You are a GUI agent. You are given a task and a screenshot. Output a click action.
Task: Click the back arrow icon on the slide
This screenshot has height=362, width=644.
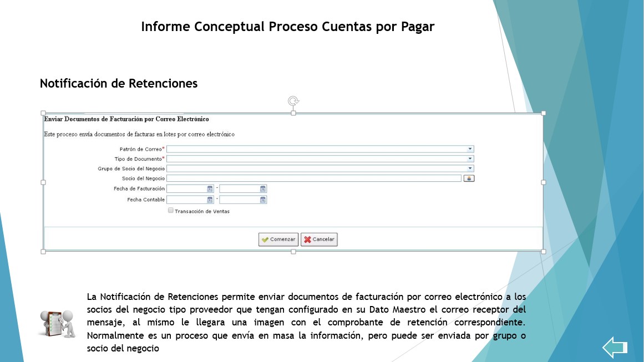pyautogui.click(x=615, y=347)
